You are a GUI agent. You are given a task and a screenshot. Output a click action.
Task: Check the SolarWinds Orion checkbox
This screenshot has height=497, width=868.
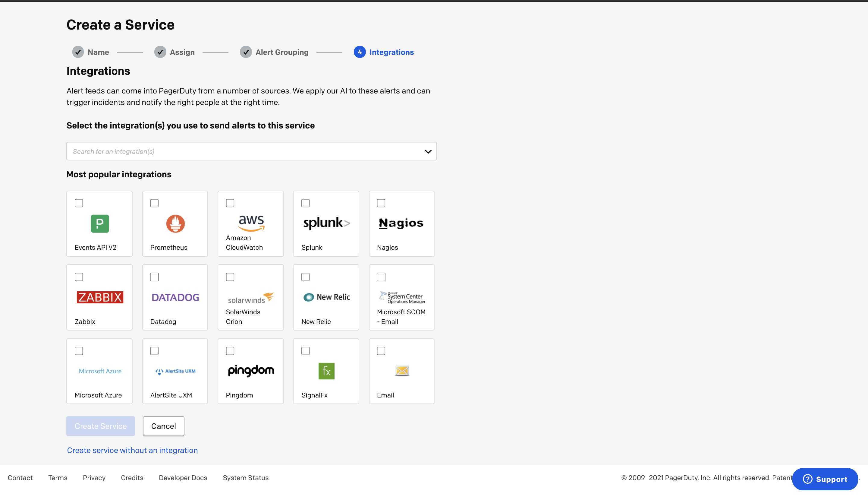[230, 277]
